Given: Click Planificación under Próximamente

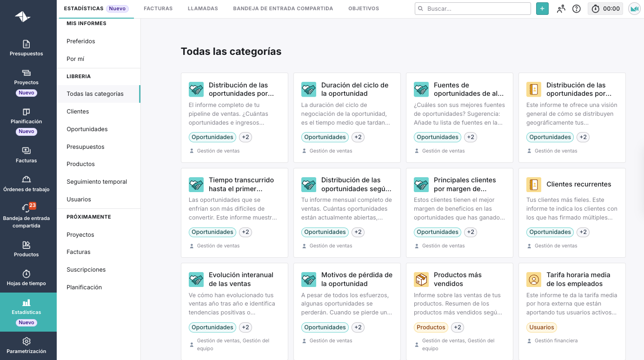Looking at the screenshot, I should point(99,287).
